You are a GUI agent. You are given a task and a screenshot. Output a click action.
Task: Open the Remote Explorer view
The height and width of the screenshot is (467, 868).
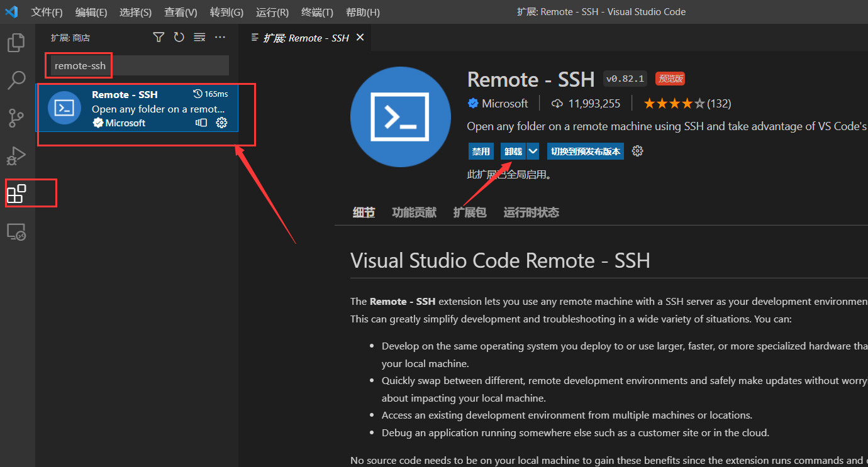point(16,232)
